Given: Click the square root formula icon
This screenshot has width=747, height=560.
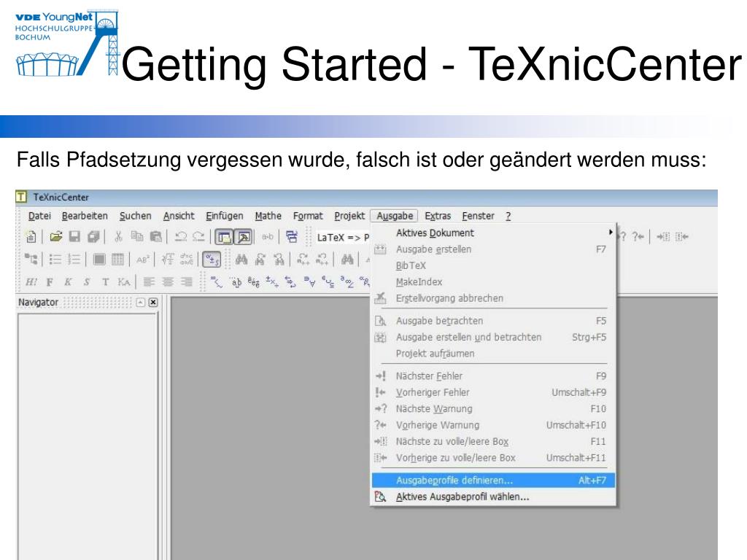Looking at the screenshot, I should tap(167, 259).
